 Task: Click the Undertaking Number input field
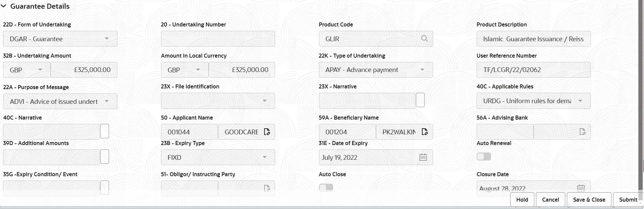point(217,39)
